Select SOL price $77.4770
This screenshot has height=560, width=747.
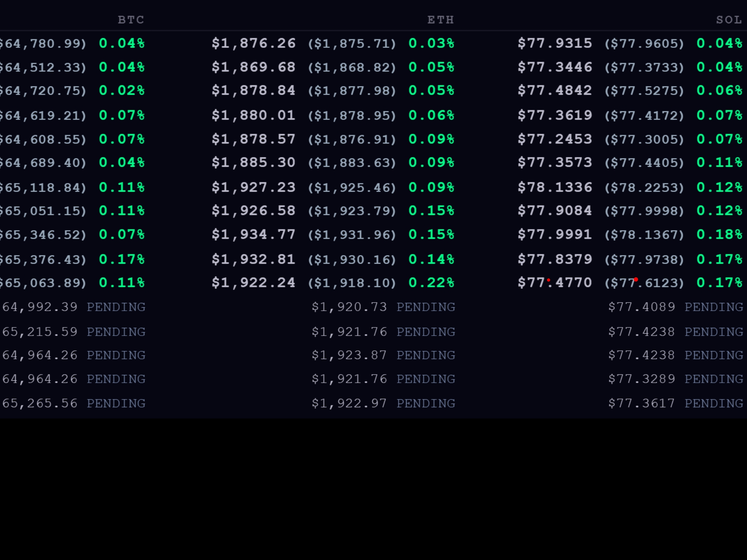(x=555, y=282)
